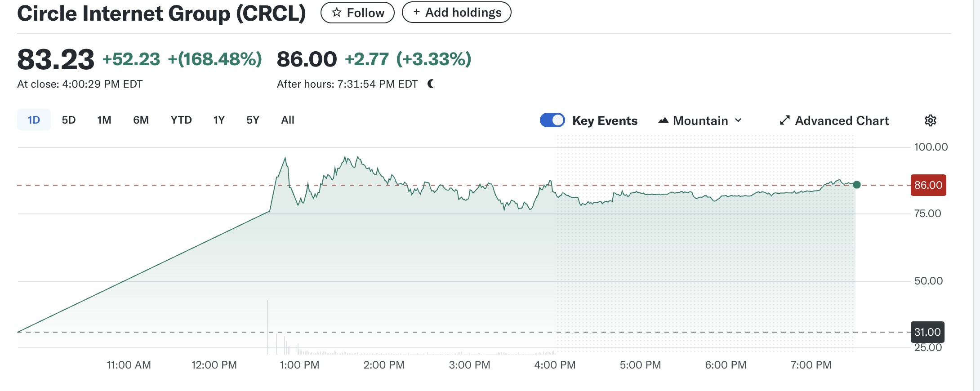
Task: Choose the YTD time range
Action: pos(181,120)
